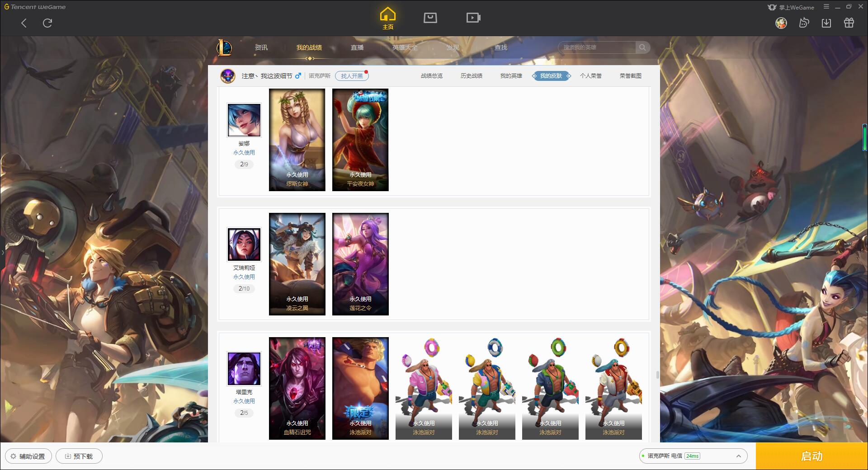Open the 缪斯女神 skin card
868x470 pixels.
click(x=297, y=140)
